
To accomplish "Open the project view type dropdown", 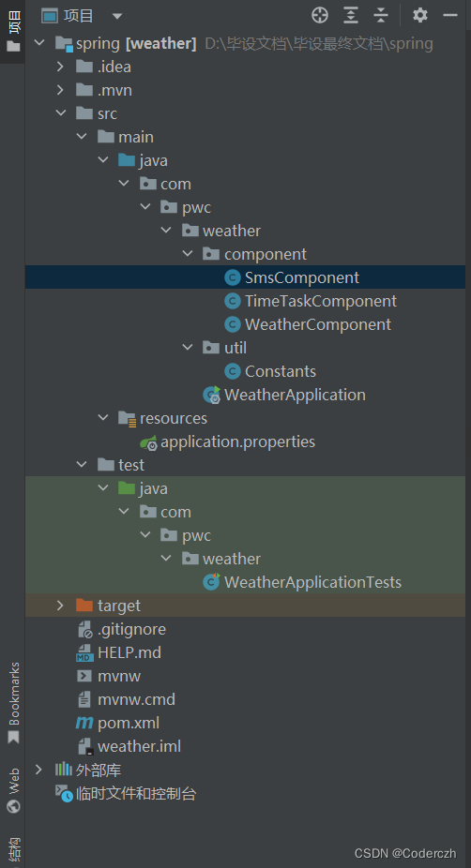I will (x=117, y=16).
